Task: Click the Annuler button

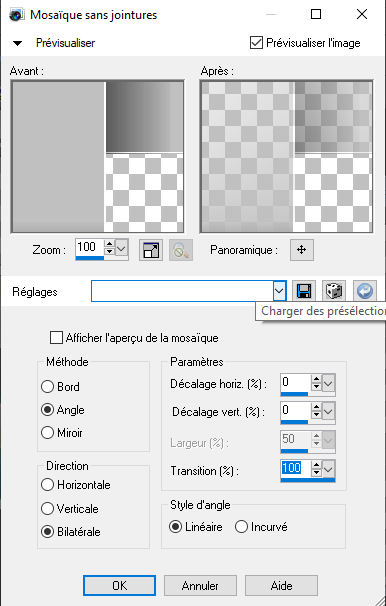Action: tap(200, 586)
